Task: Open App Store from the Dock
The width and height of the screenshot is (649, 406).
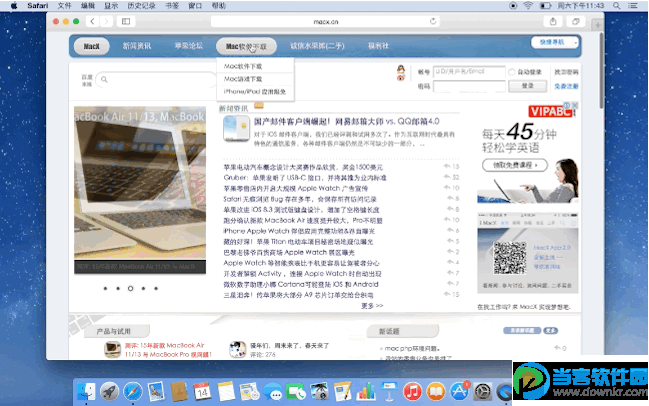Action: pyautogui.click(x=459, y=392)
